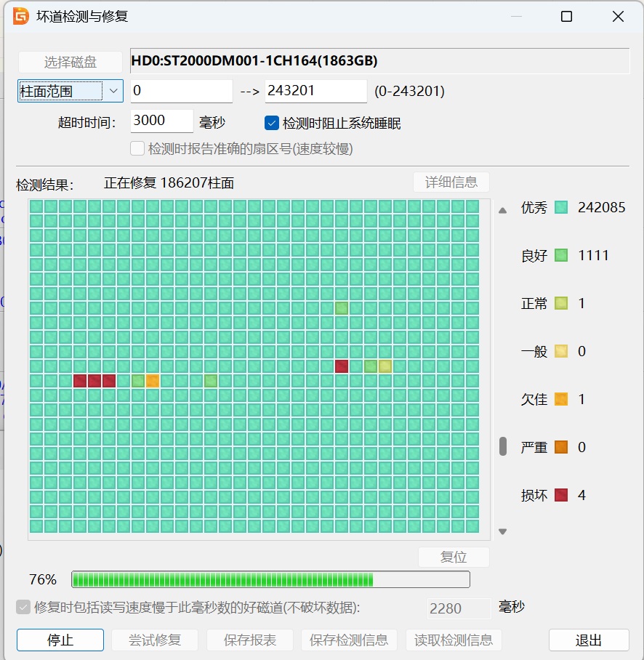This screenshot has width=644, height=660.
Task: Click the 良好 green legend swatch
Action: pyautogui.click(x=561, y=256)
